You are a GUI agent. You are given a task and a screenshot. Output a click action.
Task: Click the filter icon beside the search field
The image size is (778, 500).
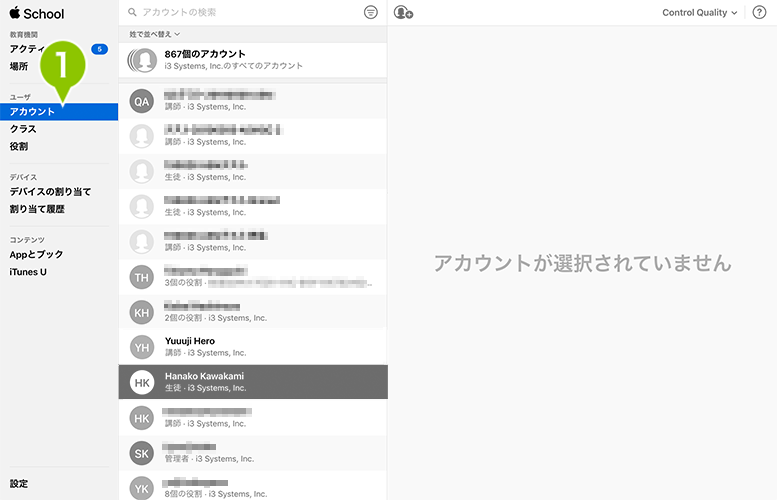(x=370, y=12)
